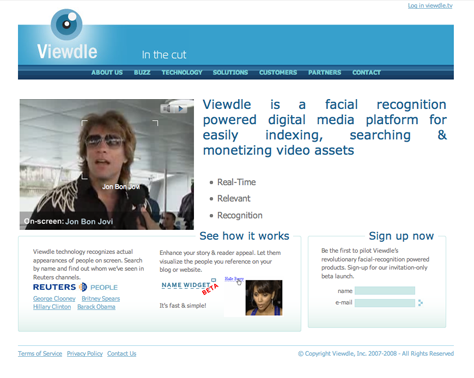Open the George Clooney link
The width and height of the screenshot is (474, 378).
[54, 299]
